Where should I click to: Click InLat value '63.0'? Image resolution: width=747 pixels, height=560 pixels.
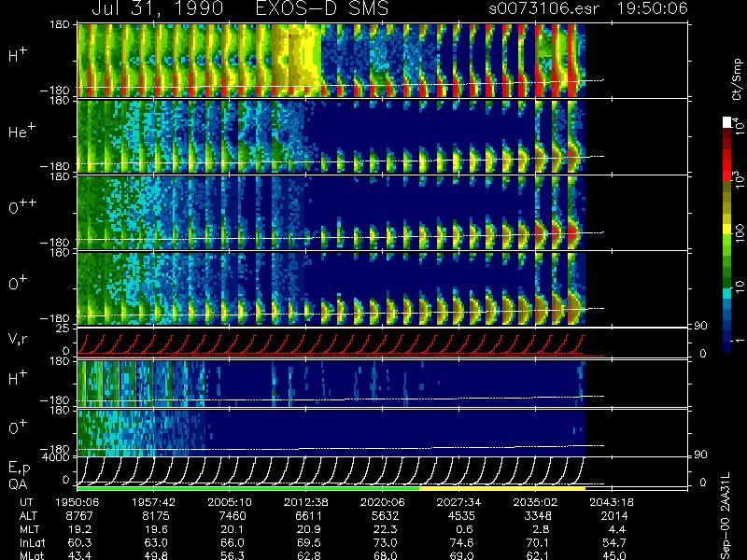coord(156,542)
